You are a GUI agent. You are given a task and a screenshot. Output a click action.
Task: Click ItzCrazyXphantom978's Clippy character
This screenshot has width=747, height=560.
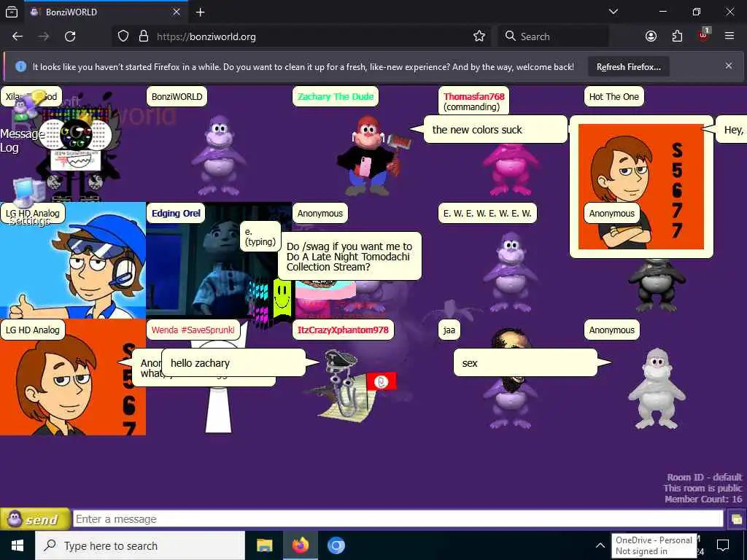point(350,386)
